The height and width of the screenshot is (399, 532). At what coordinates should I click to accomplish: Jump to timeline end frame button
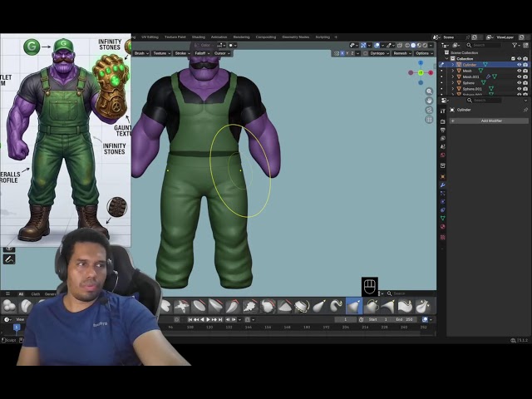tap(219, 319)
